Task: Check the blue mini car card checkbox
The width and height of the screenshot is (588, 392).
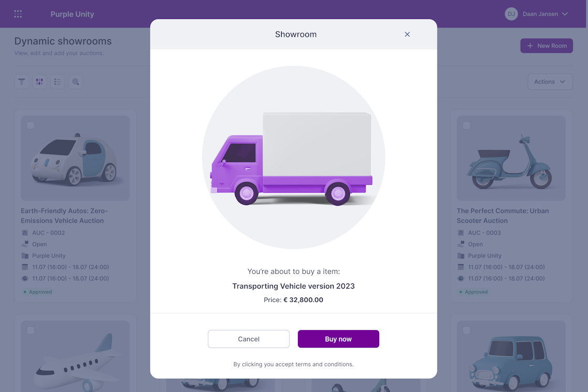Action: pos(466,330)
